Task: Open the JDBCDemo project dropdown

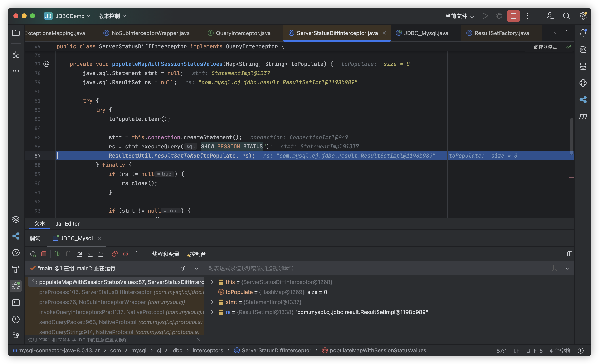Action: pyautogui.click(x=68, y=16)
